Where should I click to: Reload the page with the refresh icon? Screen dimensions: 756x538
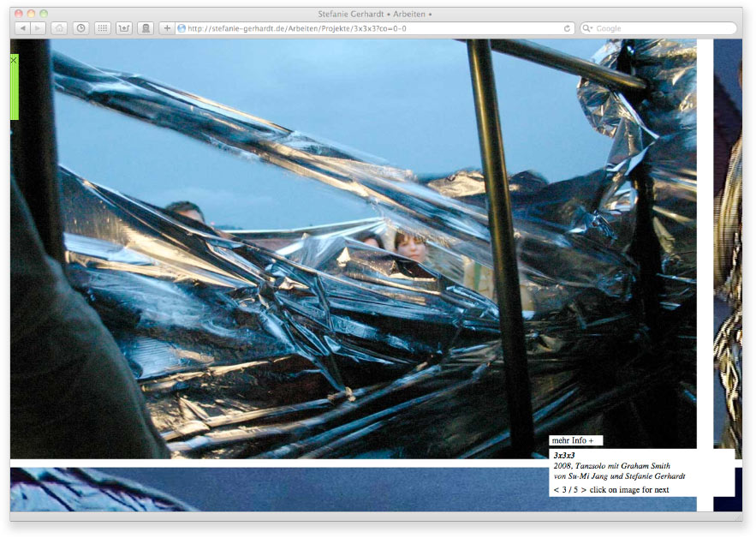[x=567, y=28]
